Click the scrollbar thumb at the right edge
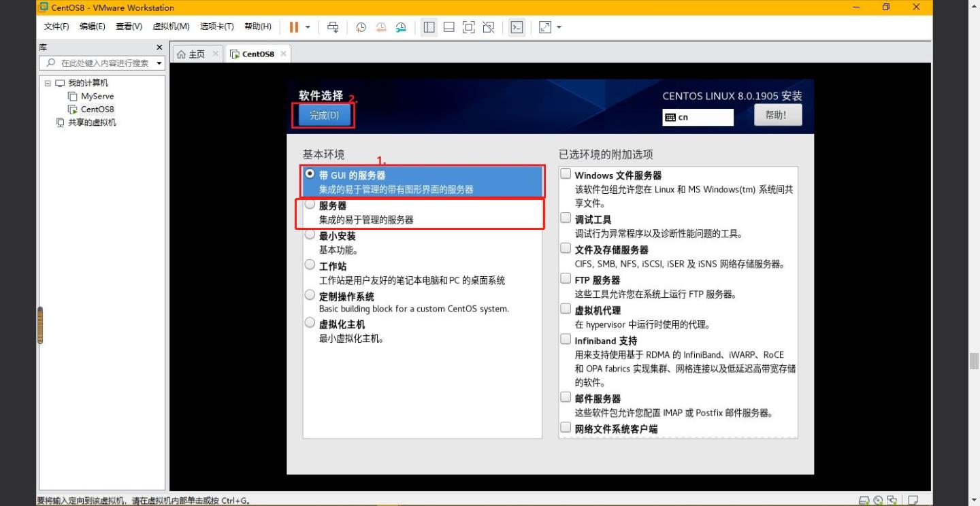The width and height of the screenshot is (980, 506). pos(975,360)
